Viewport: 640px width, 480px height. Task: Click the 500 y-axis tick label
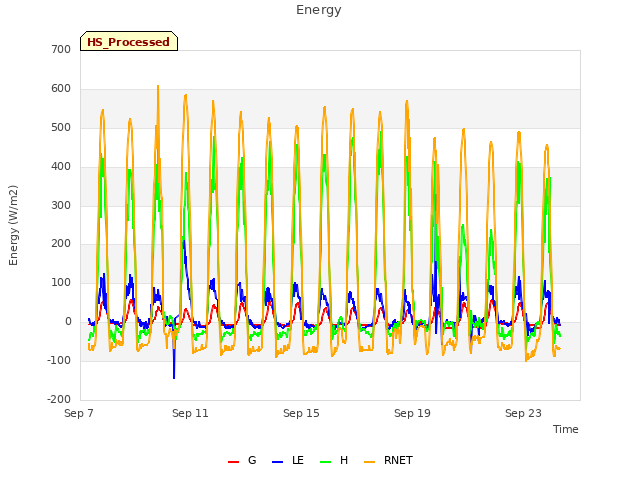tap(61, 128)
